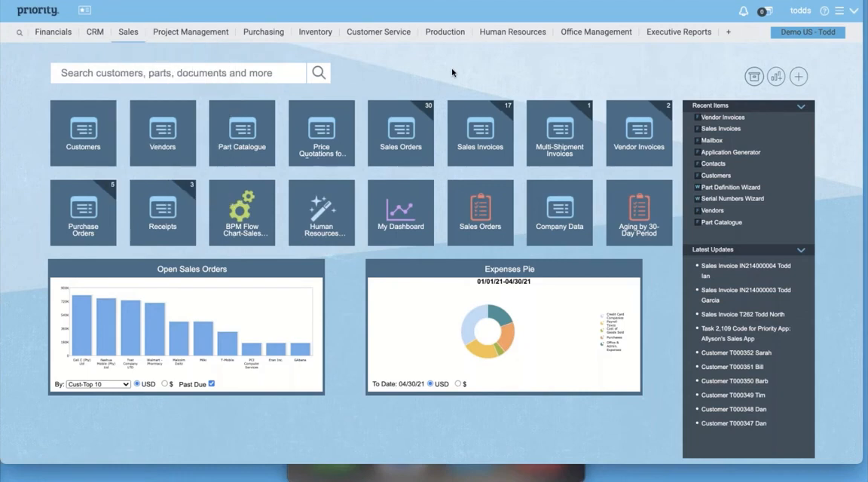Open the Cust-Top 10 dropdown
868x482 pixels.
tap(98, 384)
